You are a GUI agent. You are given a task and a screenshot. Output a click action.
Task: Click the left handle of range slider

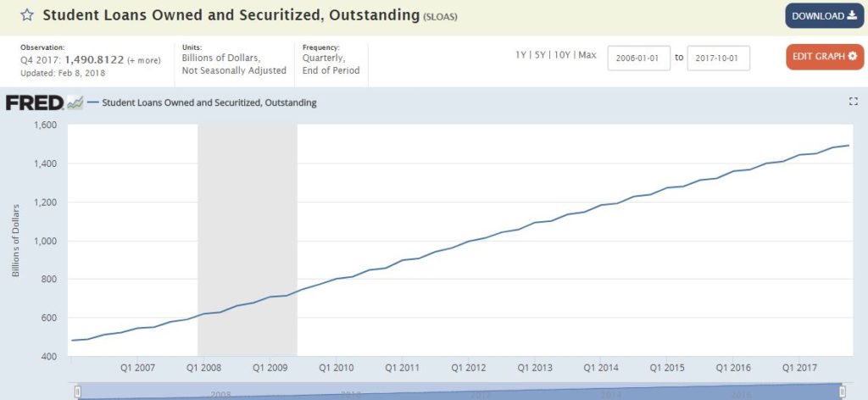78,392
